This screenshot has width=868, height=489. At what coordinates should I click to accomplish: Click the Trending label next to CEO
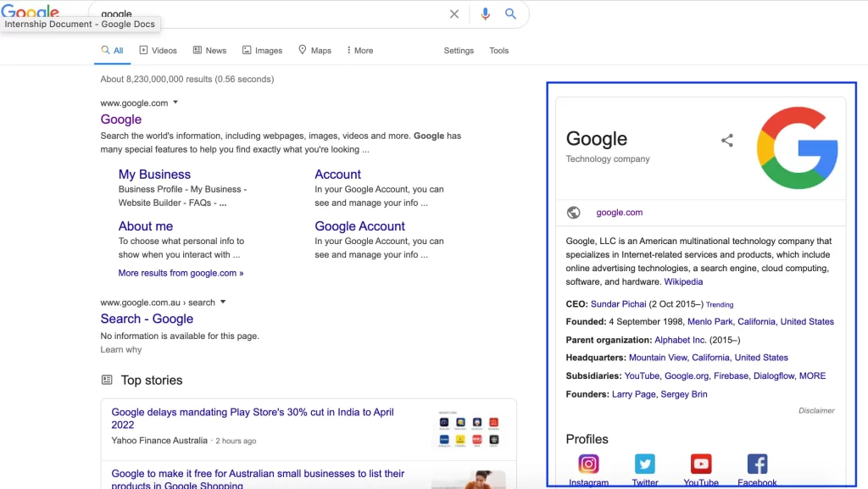pyautogui.click(x=719, y=305)
